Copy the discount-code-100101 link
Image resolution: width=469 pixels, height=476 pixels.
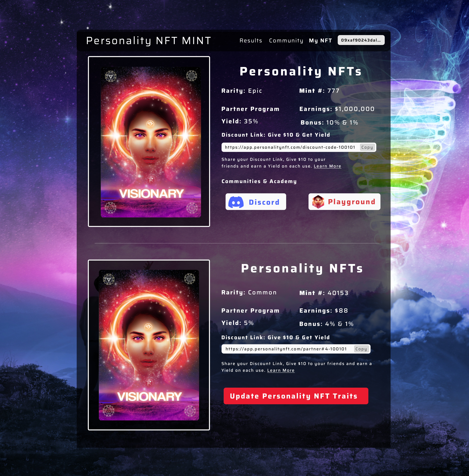point(367,147)
